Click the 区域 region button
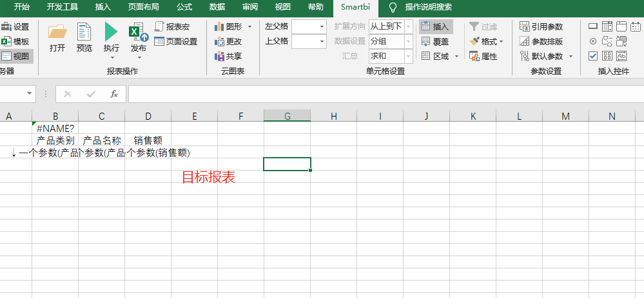Screen dimensions: 644x298 point(436,57)
